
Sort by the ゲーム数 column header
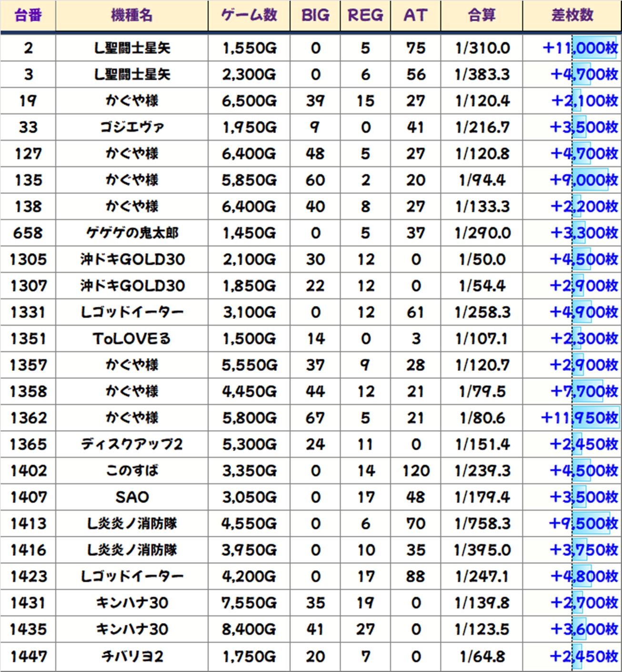[249, 15]
